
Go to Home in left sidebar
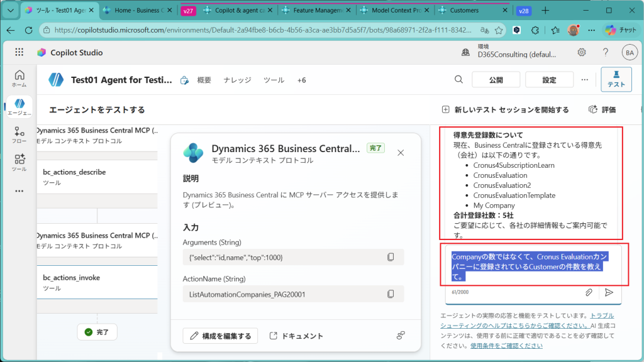click(19, 78)
